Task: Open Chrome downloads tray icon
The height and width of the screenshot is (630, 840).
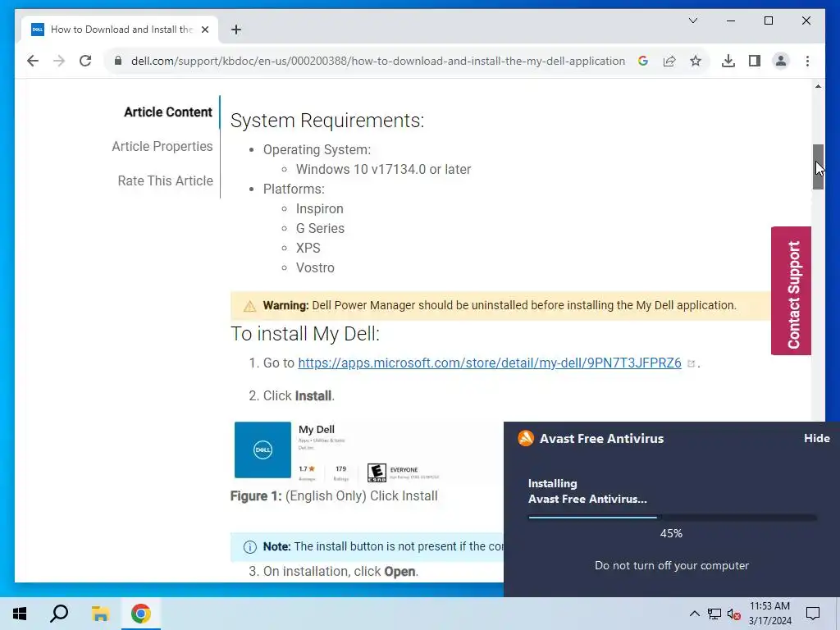Action: (728, 61)
